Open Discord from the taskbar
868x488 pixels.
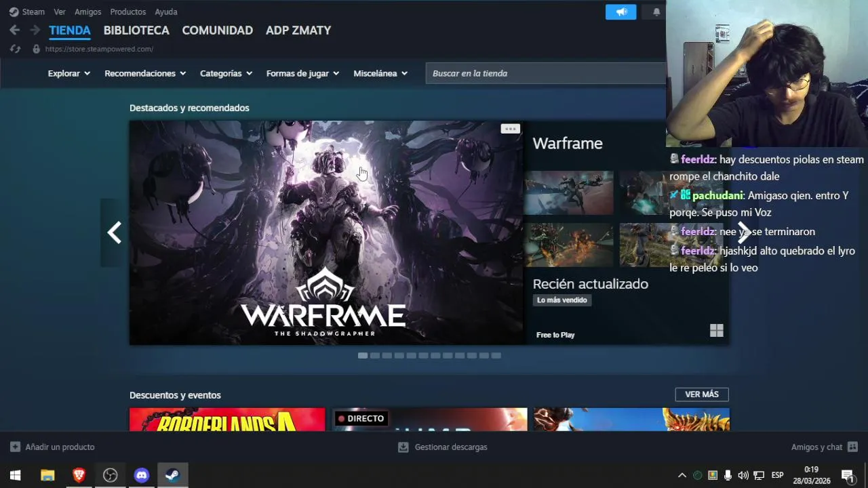[x=141, y=475]
